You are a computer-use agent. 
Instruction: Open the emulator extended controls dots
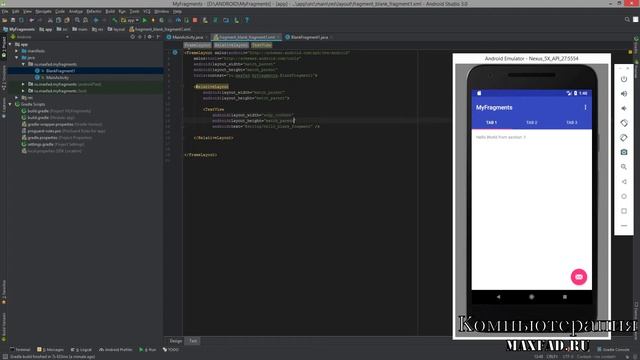click(624, 226)
